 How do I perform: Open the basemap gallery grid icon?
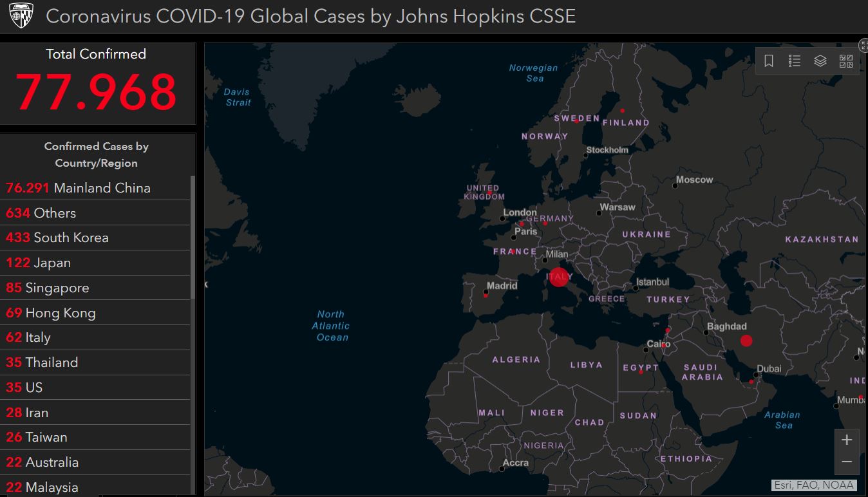845,61
